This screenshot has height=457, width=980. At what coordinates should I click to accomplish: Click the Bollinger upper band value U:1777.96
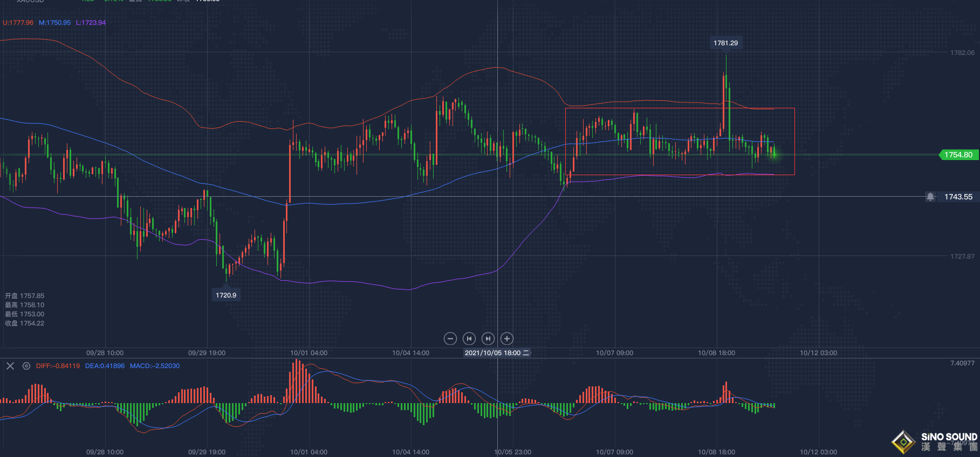point(18,23)
